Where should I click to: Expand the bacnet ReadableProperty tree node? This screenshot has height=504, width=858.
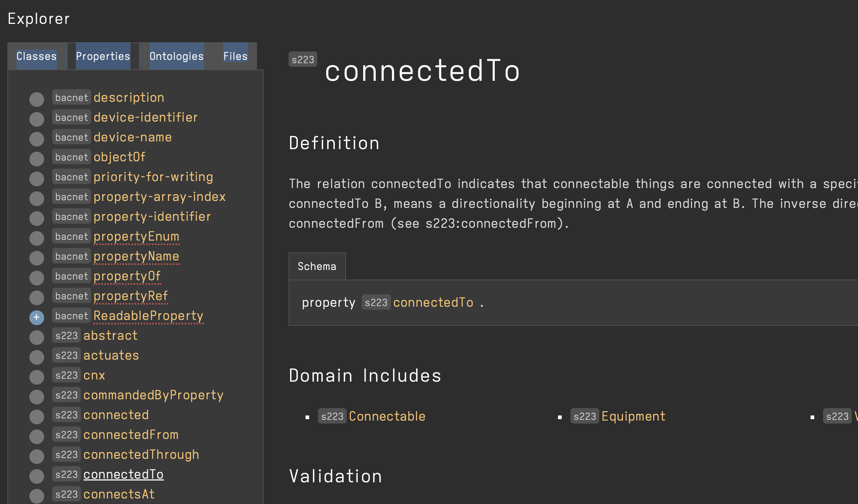37,317
